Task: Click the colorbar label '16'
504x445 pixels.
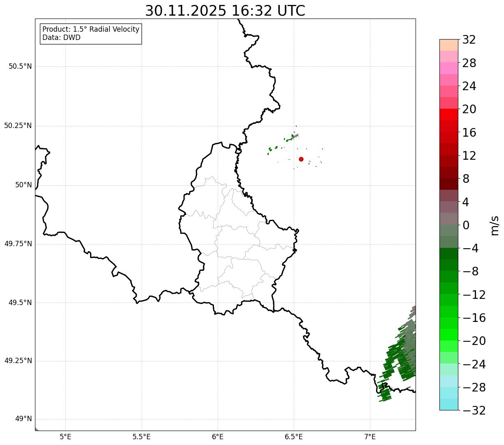Action: [469, 133]
